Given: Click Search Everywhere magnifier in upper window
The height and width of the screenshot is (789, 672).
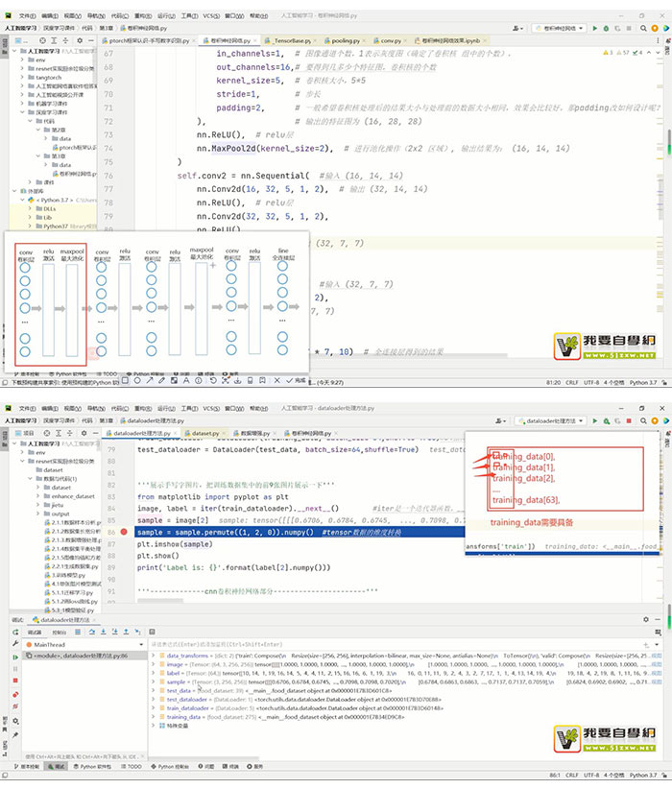Looking at the screenshot, I should tap(643, 28).
